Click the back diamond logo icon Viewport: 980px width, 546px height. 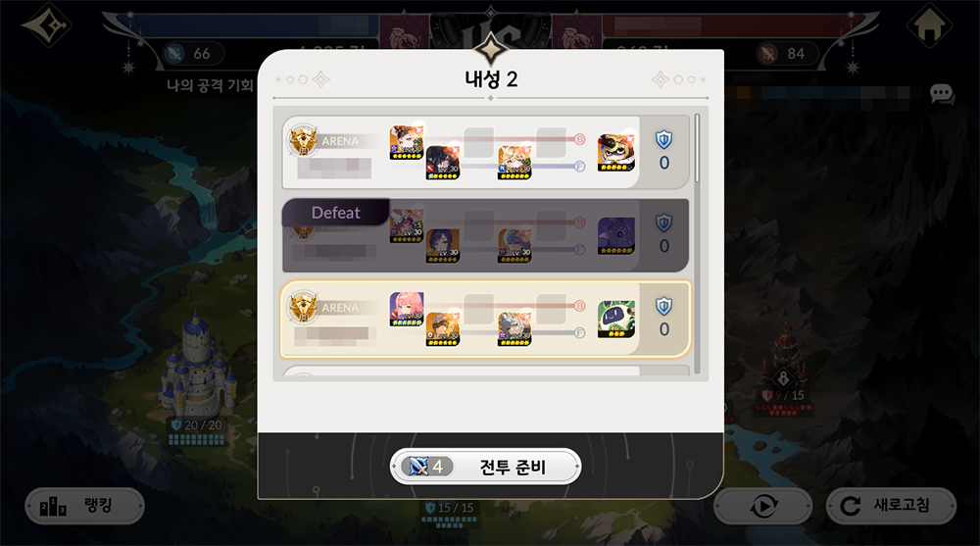point(47,25)
